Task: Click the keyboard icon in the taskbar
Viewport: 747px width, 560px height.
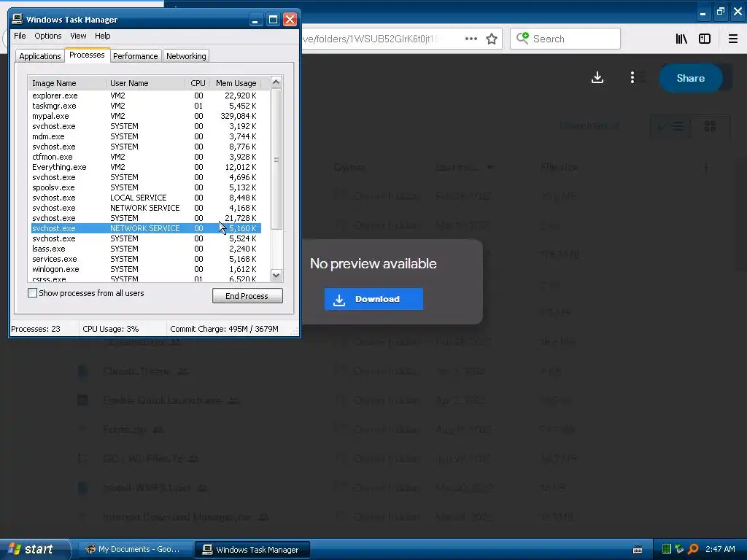Action: click(x=638, y=550)
